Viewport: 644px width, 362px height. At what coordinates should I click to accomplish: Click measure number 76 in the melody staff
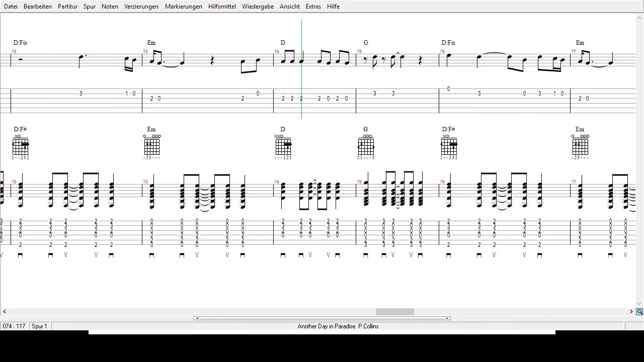(x=443, y=51)
